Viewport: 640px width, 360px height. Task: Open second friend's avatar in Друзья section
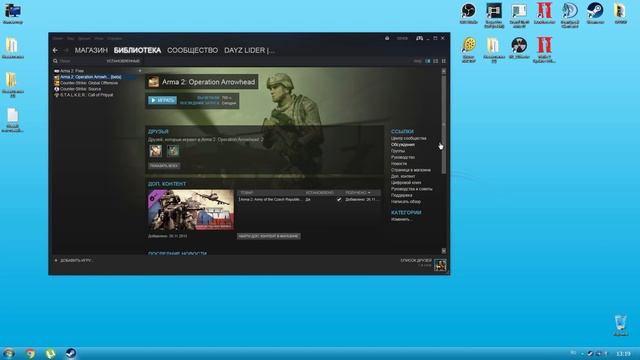(x=173, y=151)
